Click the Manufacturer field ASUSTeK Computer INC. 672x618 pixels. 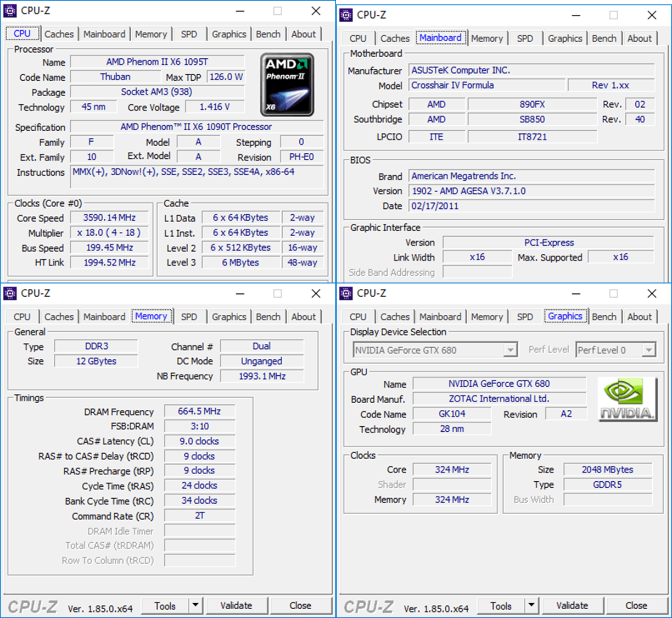point(531,70)
